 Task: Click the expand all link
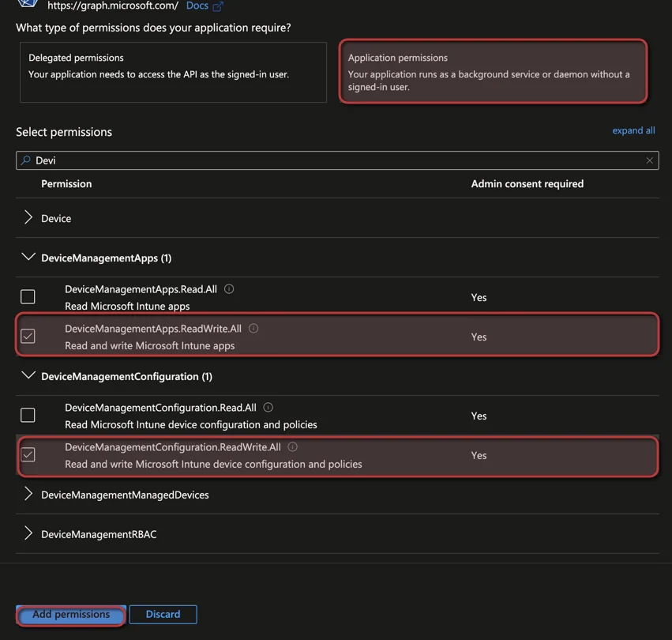point(633,130)
